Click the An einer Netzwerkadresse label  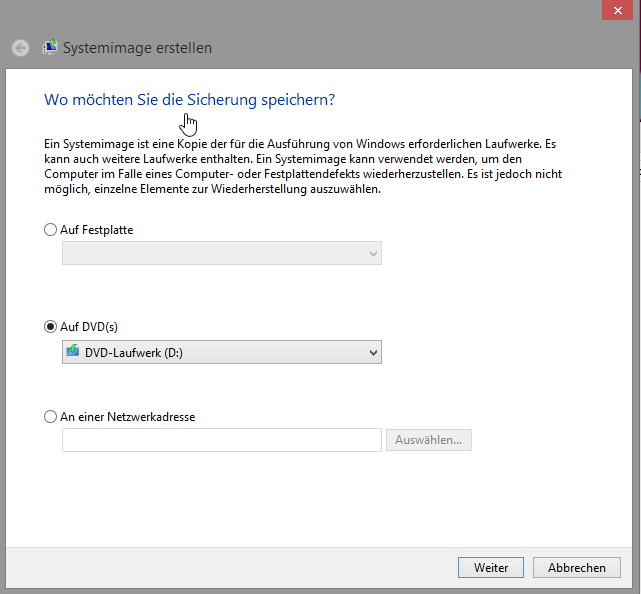click(x=128, y=417)
